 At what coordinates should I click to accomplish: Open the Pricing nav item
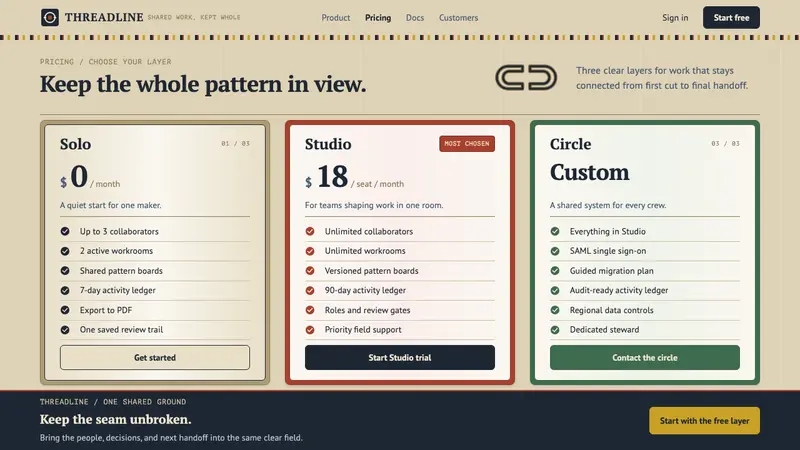point(378,17)
